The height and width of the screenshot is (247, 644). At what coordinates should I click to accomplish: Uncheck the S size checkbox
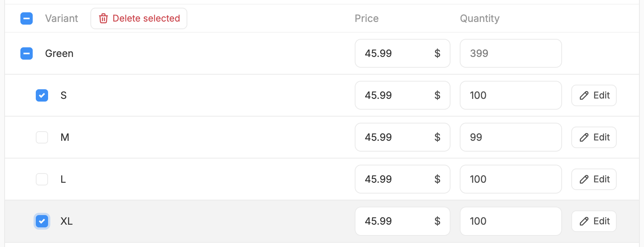(x=42, y=95)
